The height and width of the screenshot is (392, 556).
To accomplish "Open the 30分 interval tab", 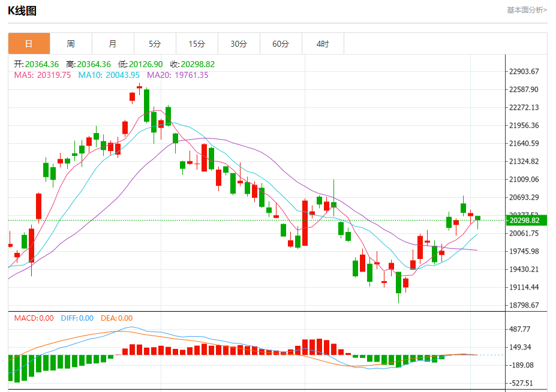I will click(x=239, y=44).
